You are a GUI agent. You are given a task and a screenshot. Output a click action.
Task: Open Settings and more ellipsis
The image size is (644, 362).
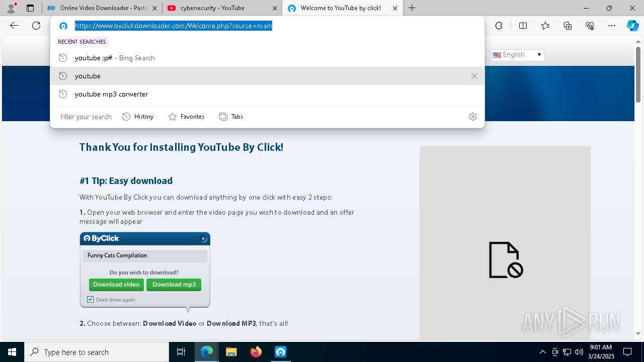click(x=612, y=26)
